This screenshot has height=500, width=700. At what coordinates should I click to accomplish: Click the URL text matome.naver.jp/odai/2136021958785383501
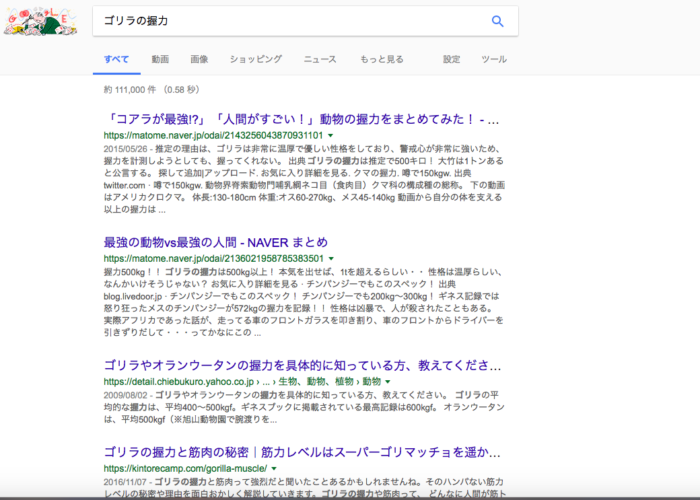coord(213,258)
